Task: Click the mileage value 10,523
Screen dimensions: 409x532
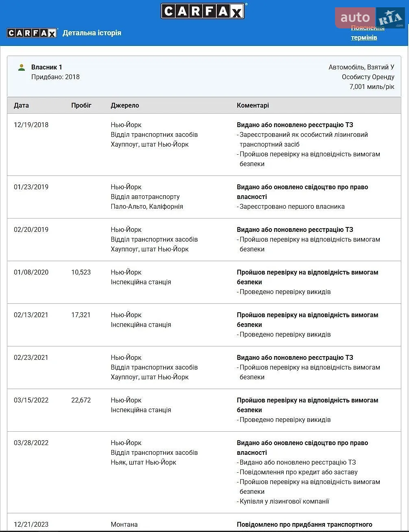Action: click(x=81, y=272)
